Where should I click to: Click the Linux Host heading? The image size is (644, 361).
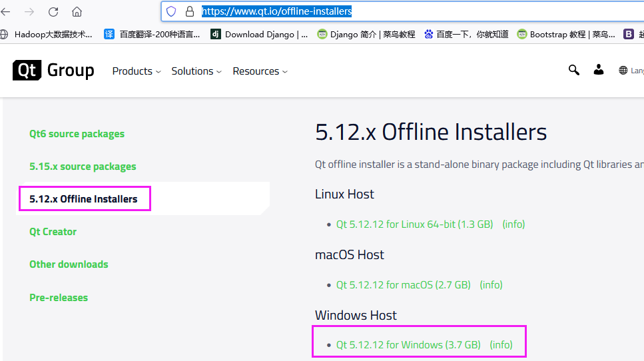click(x=344, y=194)
